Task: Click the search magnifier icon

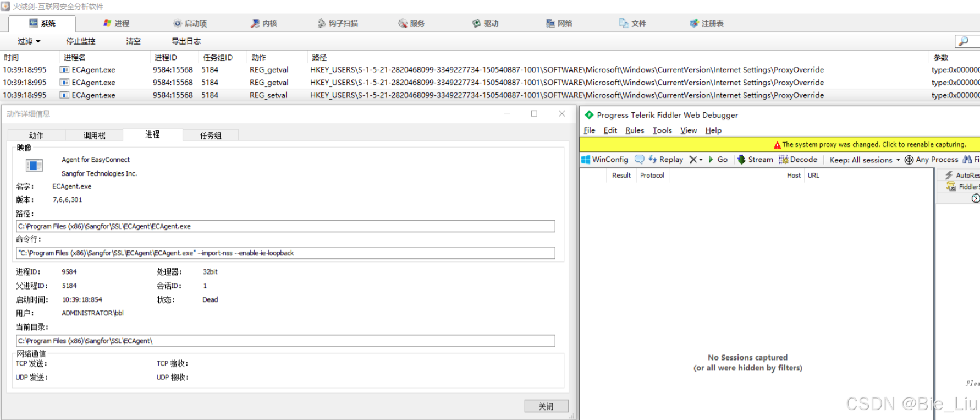Action: pos(964,41)
